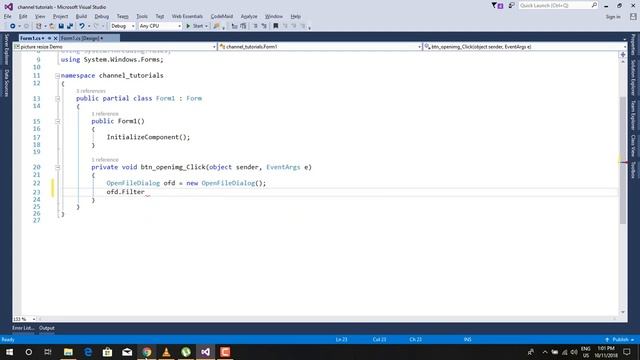
Task: Open Task View on the taskbar
Action: click(48, 352)
